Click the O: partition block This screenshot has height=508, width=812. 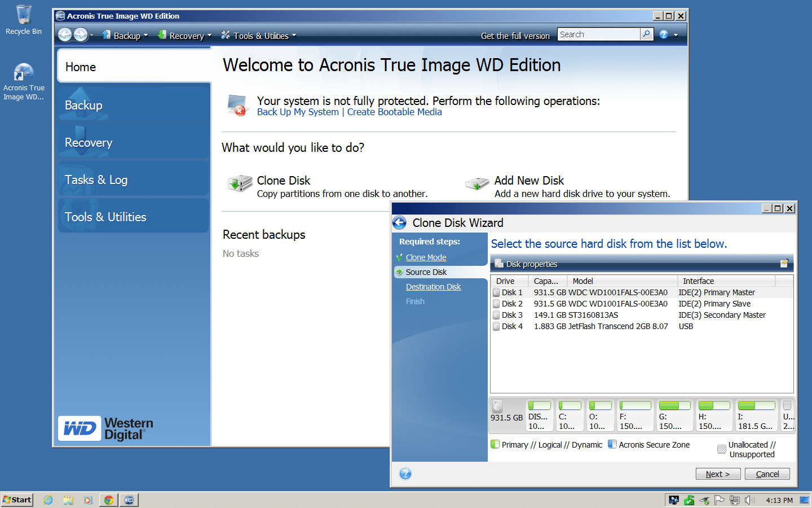(x=599, y=415)
